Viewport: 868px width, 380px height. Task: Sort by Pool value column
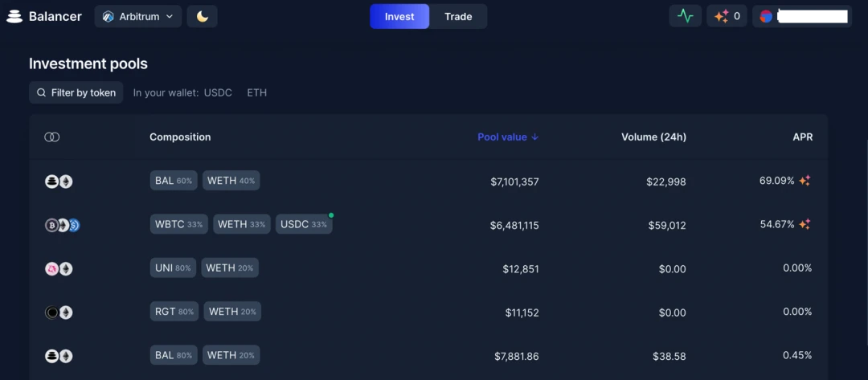[x=508, y=137]
